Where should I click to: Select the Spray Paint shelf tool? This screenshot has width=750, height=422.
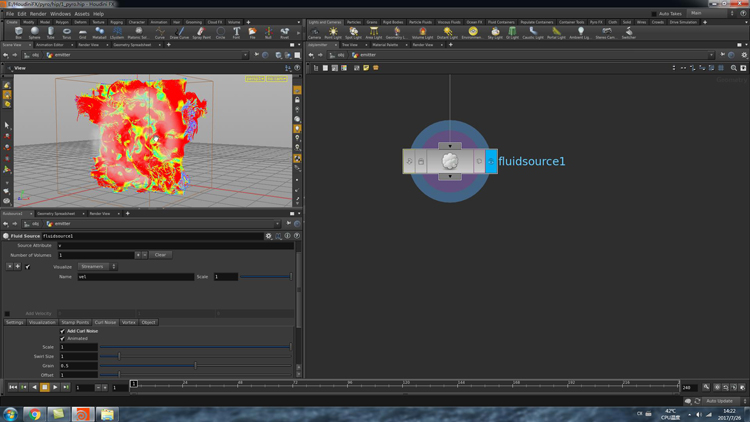[x=201, y=32]
